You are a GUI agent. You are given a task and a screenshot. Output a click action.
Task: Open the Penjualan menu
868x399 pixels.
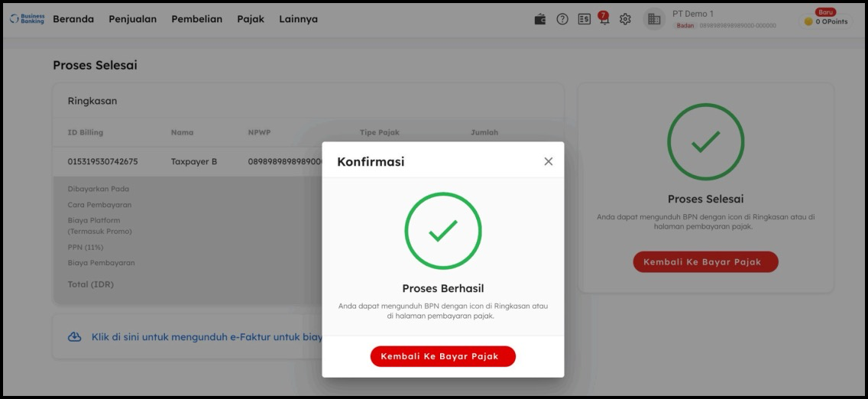click(x=132, y=19)
